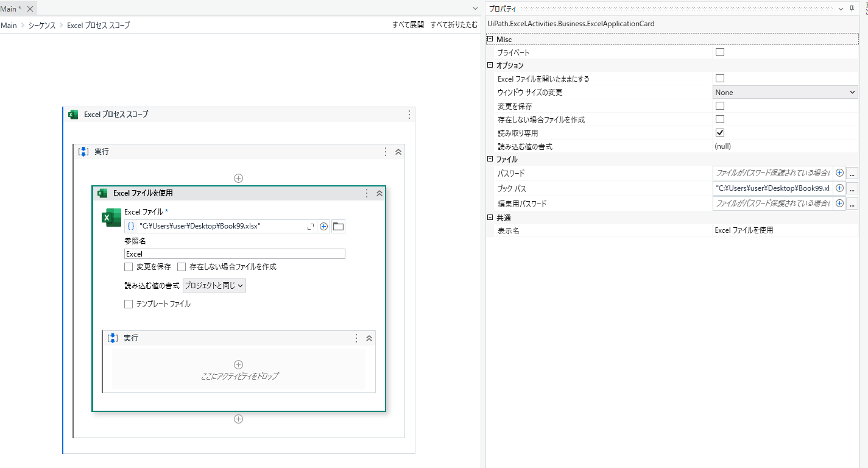Click the pin icon on the プロパティ panel
Viewport: 868px width, 468px height.
coord(852,8)
